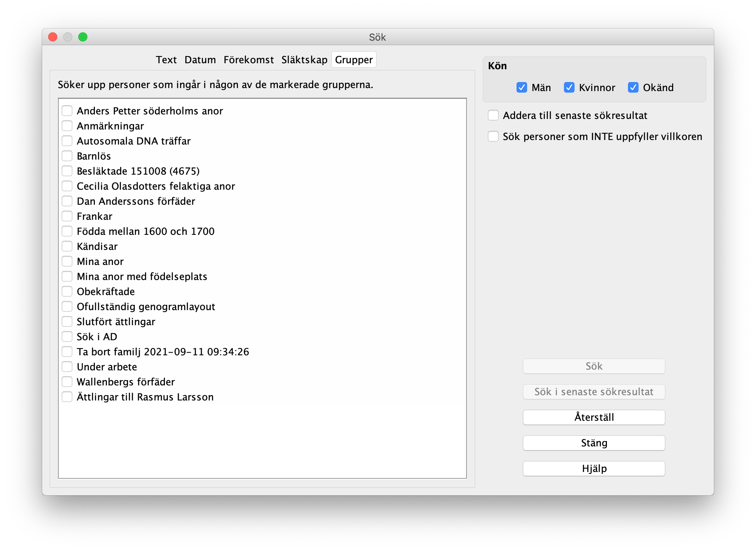Enable the Autosomala DNA träffar checkbox
Image resolution: width=756 pixels, height=551 pixels.
67,141
